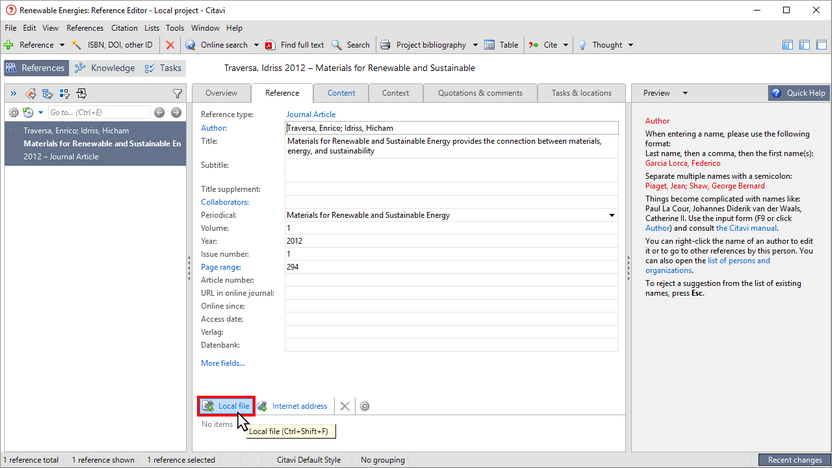Image resolution: width=832 pixels, height=468 pixels.
Task: Click the Page range label link
Action: pos(221,267)
